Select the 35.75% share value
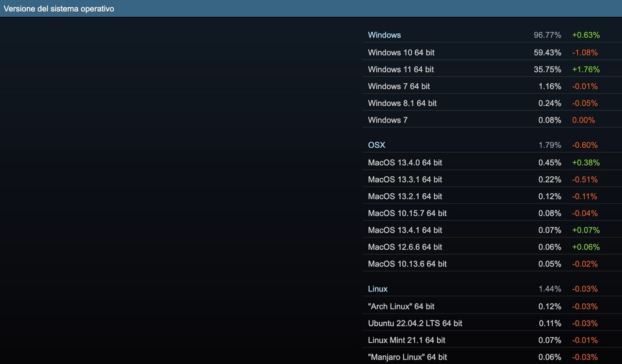622x364 pixels. pos(547,70)
